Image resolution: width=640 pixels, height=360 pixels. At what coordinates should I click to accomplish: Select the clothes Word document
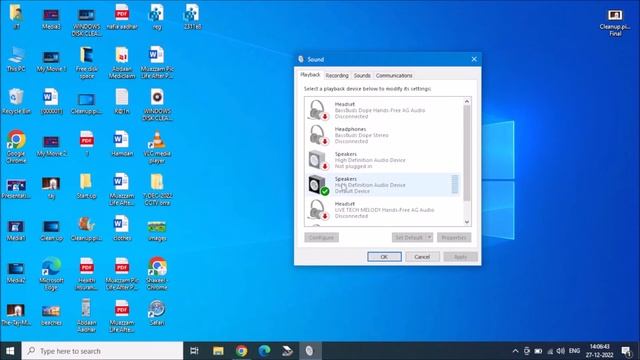point(122,229)
